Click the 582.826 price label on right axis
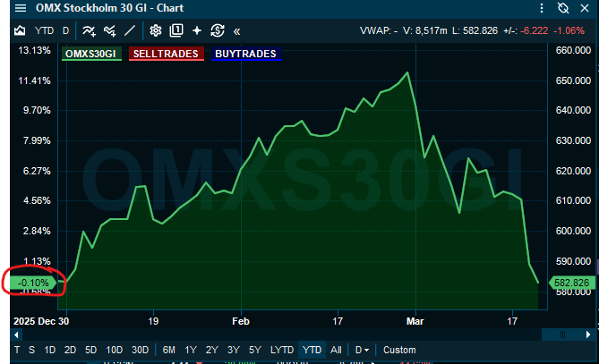 pos(571,283)
